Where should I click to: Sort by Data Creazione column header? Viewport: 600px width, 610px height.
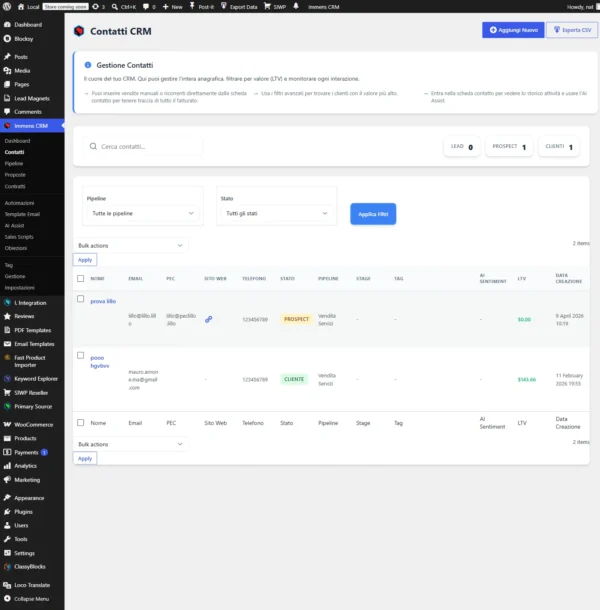click(568, 278)
